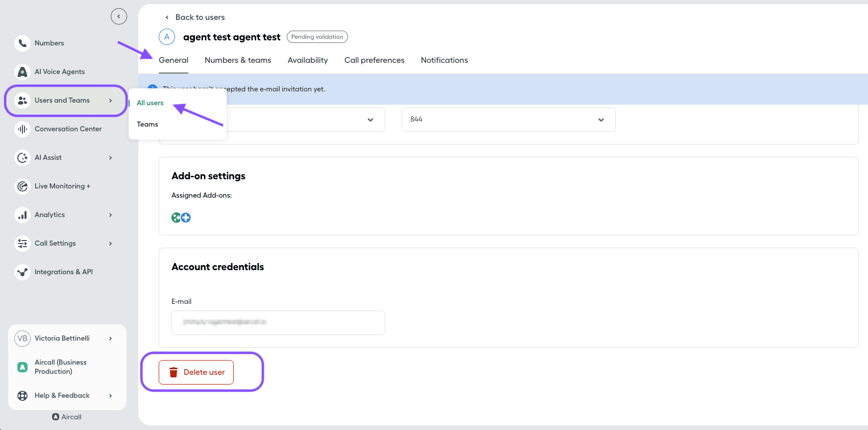This screenshot has height=430, width=868.
Task: Click the AI Voice Agents icon
Action: 22,72
